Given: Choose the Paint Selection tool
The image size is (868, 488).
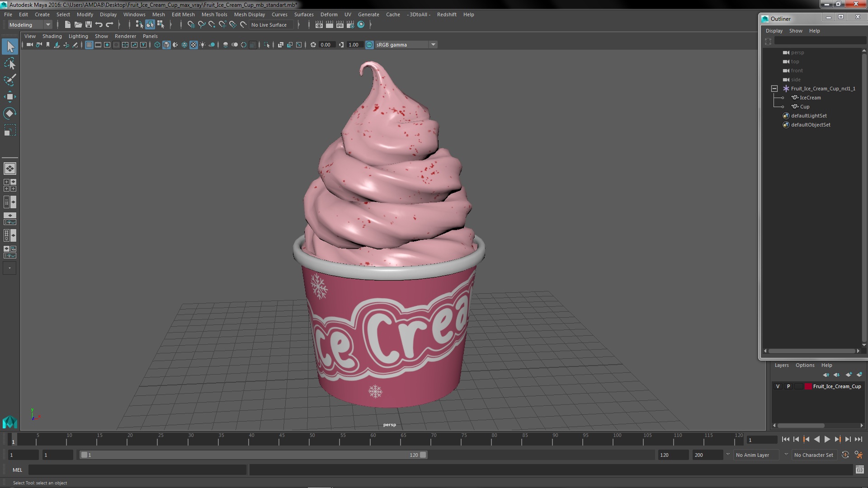Looking at the screenshot, I should pyautogui.click(x=10, y=80).
